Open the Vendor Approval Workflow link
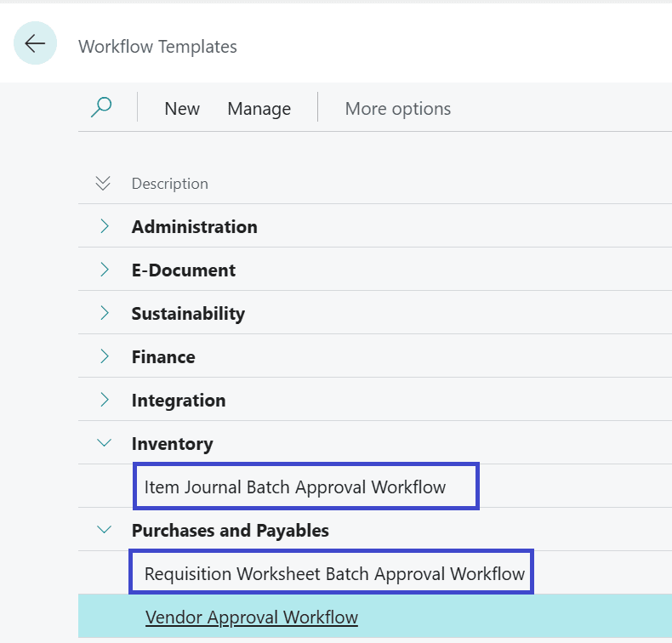The width and height of the screenshot is (672, 643). coord(251,617)
